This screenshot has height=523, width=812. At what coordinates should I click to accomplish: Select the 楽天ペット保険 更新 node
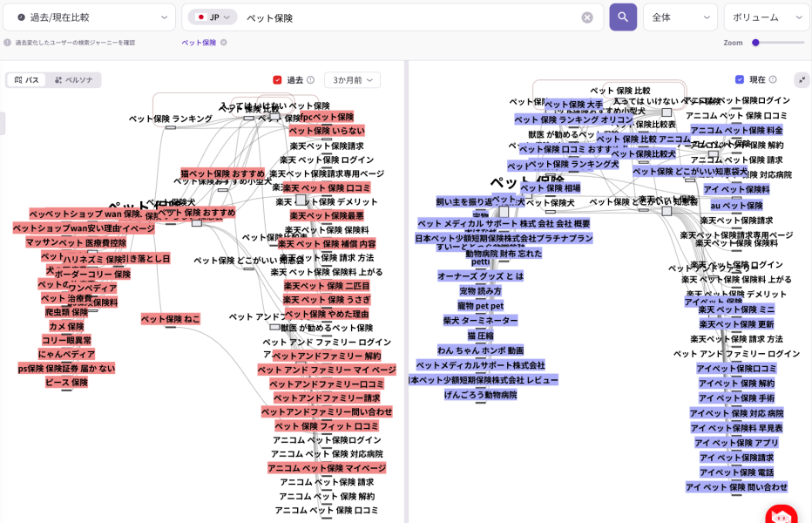(736, 324)
